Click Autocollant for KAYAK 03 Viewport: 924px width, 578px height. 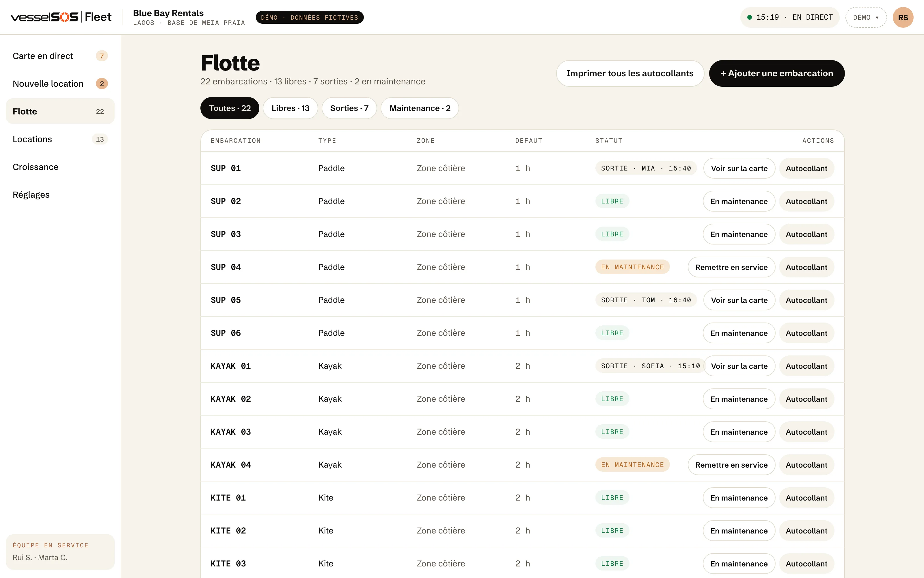(806, 432)
